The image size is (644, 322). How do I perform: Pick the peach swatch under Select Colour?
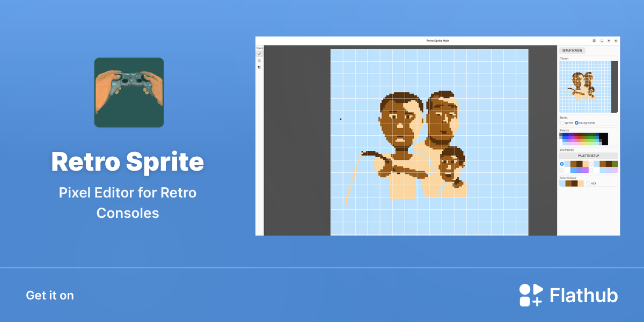pyautogui.click(x=581, y=184)
